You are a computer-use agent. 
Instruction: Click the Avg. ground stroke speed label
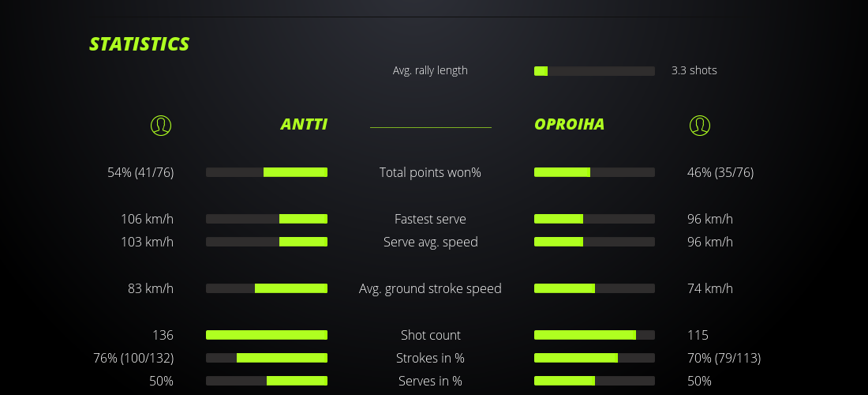(x=430, y=288)
